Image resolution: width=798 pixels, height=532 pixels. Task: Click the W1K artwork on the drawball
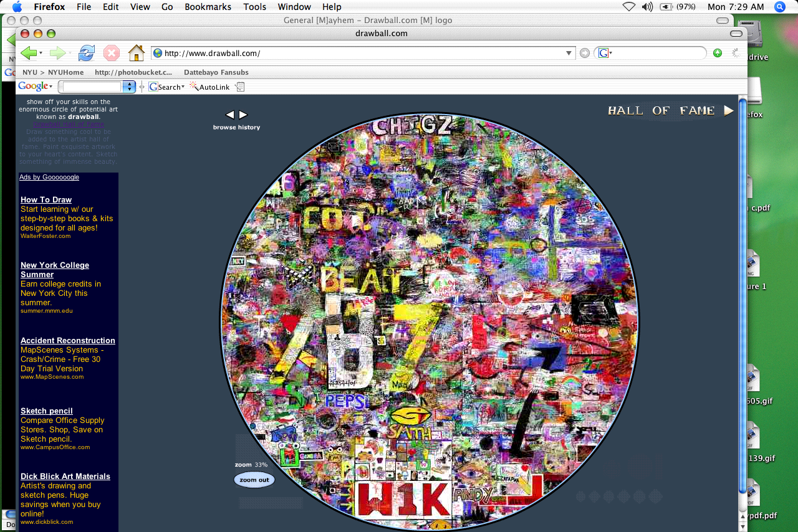coord(403,500)
